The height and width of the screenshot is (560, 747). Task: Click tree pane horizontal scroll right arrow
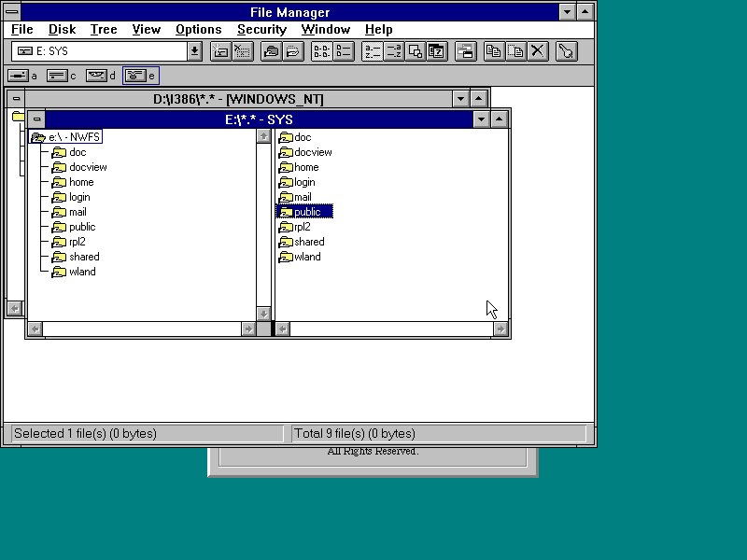pyautogui.click(x=248, y=329)
